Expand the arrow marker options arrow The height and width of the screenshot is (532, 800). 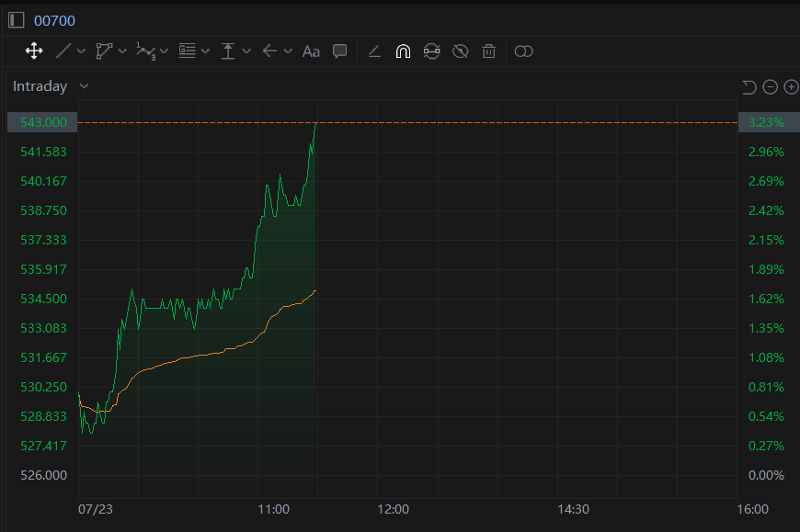pyautogui.click(x=288, y=51)
